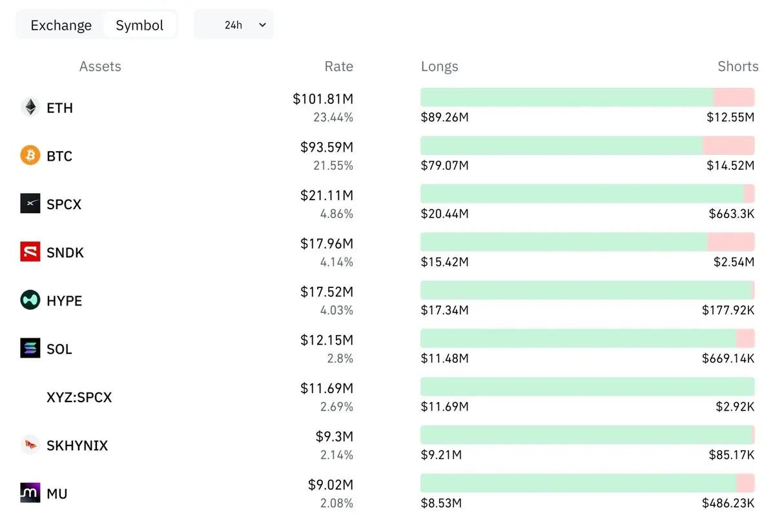Open the XYZ:SPCX asset row
The image size is (775, 532).
point(387,397)
